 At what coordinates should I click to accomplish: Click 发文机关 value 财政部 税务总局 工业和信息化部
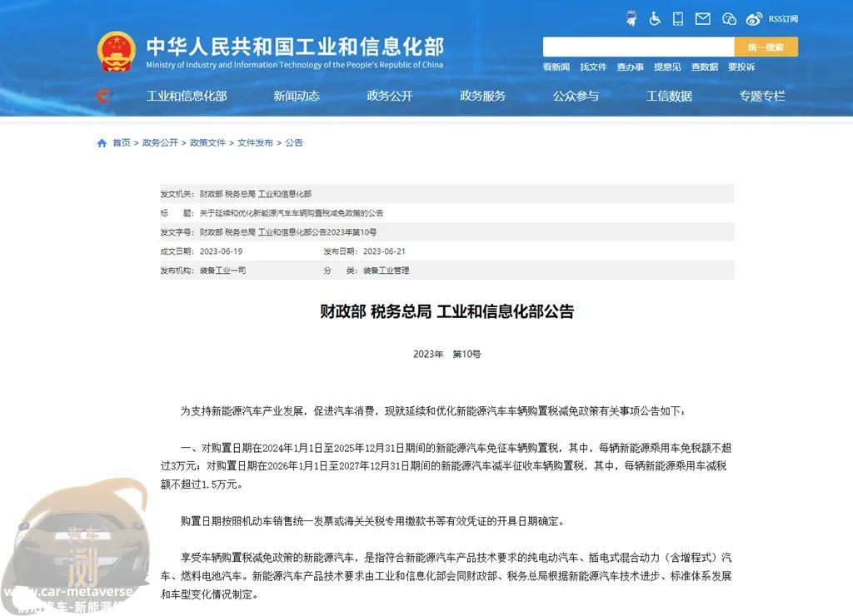tap(256, 194)
